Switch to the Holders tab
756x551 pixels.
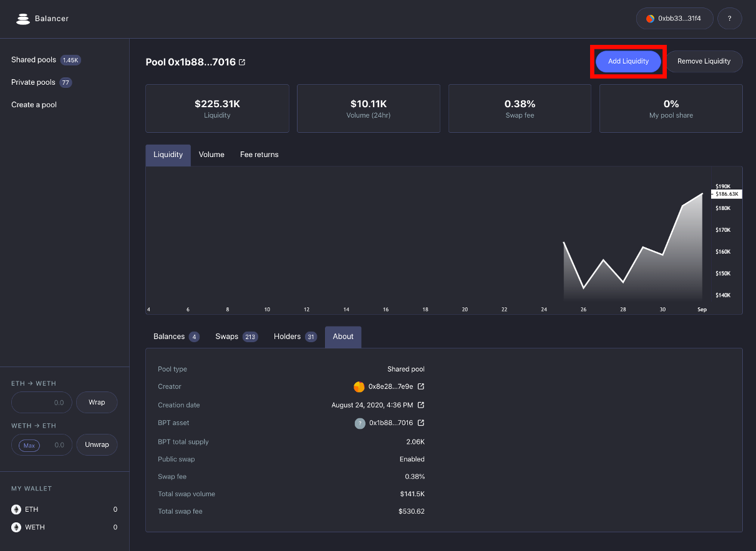(x=287, y=337)
